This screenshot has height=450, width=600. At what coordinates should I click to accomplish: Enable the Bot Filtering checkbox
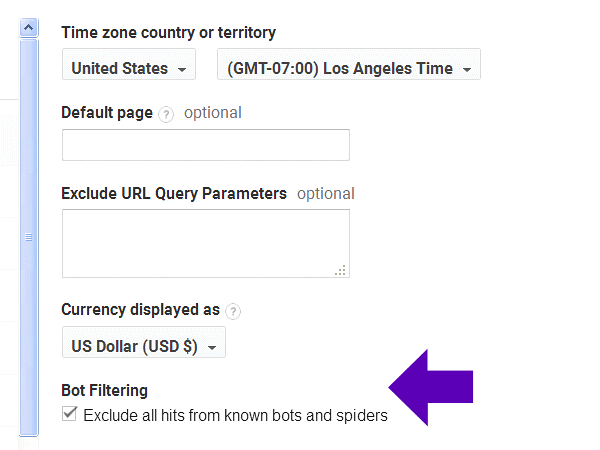[69, 414]
